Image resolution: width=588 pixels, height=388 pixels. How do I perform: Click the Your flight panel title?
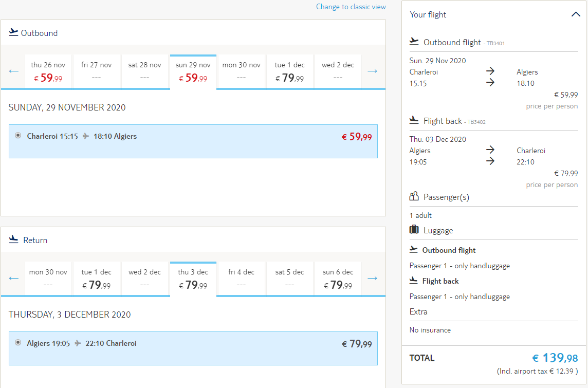428,14
